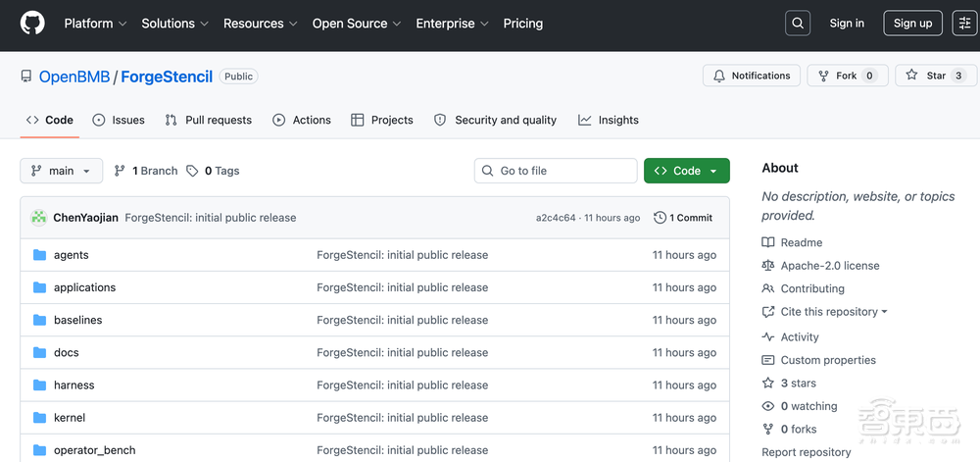980x462 pixels.
Task: Open the Report repository link
Action: pos(807,452)
